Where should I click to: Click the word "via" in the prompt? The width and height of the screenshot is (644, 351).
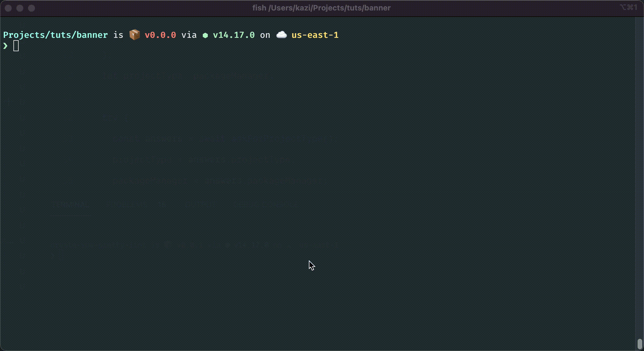[x=189, y=35]
